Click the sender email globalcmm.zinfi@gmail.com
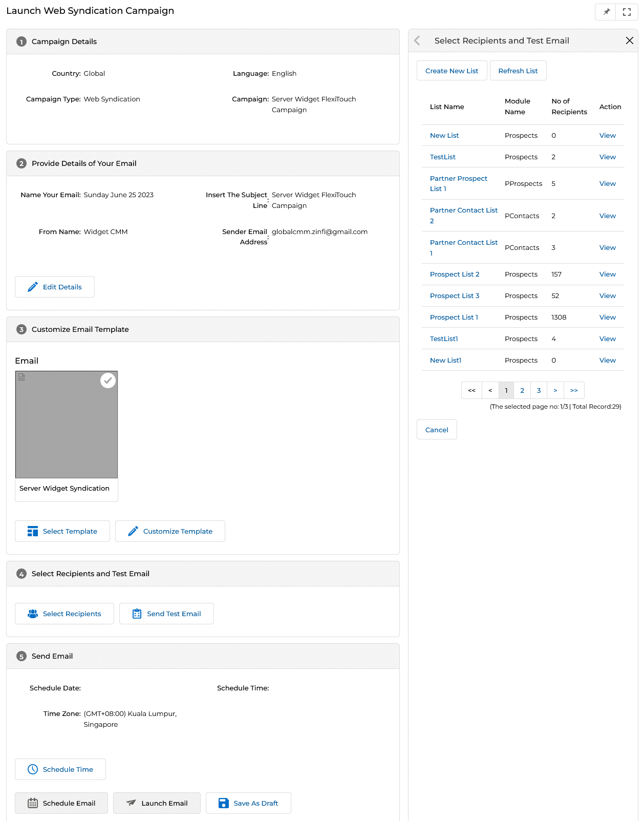 (319, 231)
